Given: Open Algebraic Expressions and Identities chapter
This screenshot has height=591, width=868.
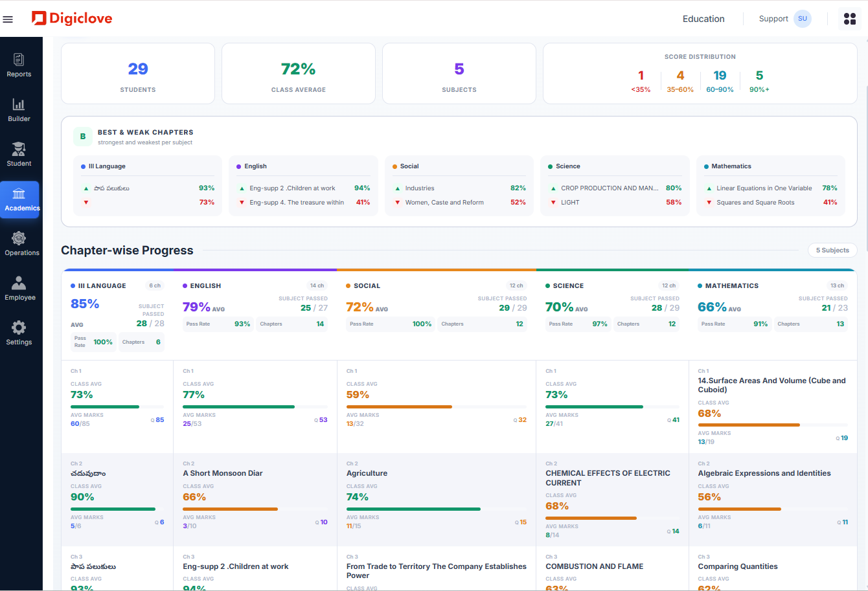Looking at the screenshot, I should click(773, 499).
